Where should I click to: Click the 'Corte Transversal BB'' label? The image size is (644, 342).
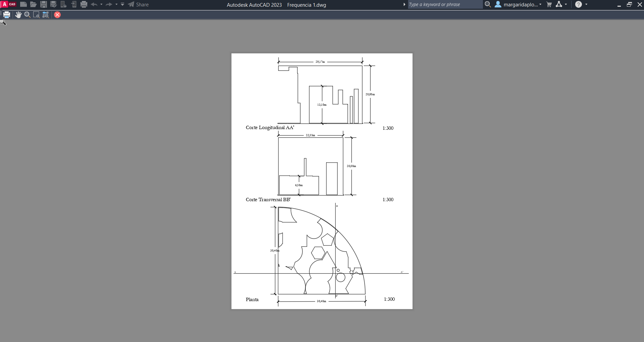(x=268, y=199)
